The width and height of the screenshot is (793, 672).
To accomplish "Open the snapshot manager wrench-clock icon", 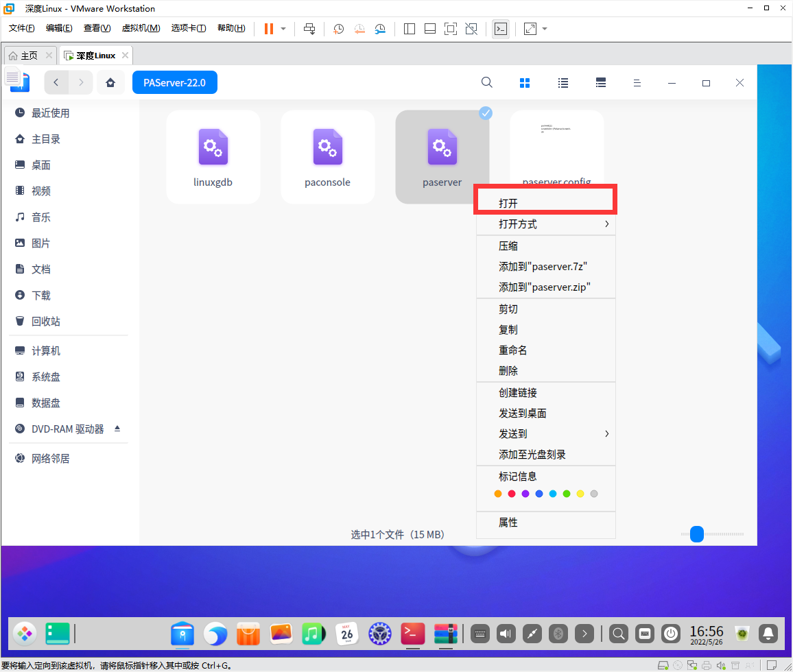I will (x=380, y=29).
